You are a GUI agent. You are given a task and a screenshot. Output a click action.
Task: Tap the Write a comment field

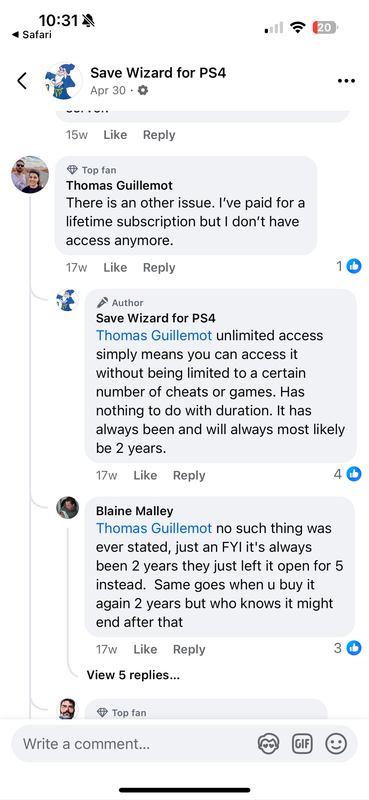click(133, 744)
